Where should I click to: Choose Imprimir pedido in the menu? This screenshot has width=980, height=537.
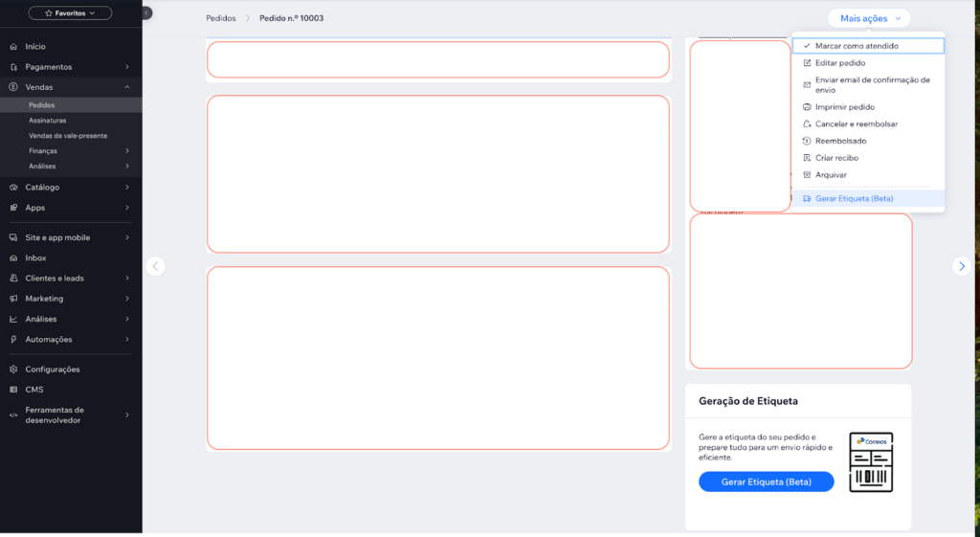pyautogui.click(x=868, y=107)
